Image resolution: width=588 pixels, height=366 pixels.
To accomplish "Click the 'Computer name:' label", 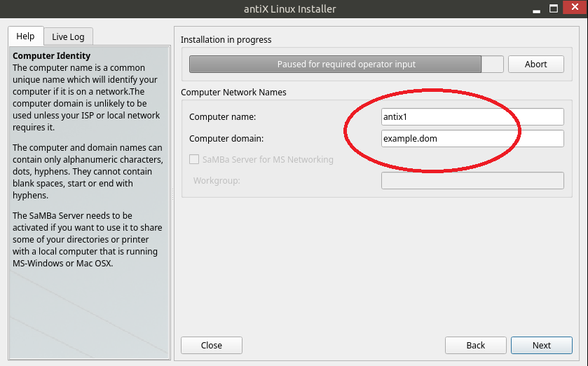I will (x=222, y=117).
